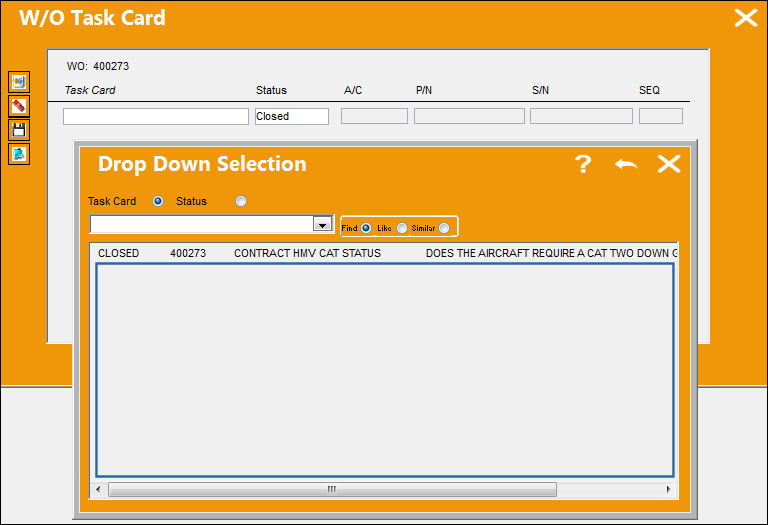Viewport: 768px width, 525px height.
Task: Select the CLOSED cell in results row
Action: 119,253
